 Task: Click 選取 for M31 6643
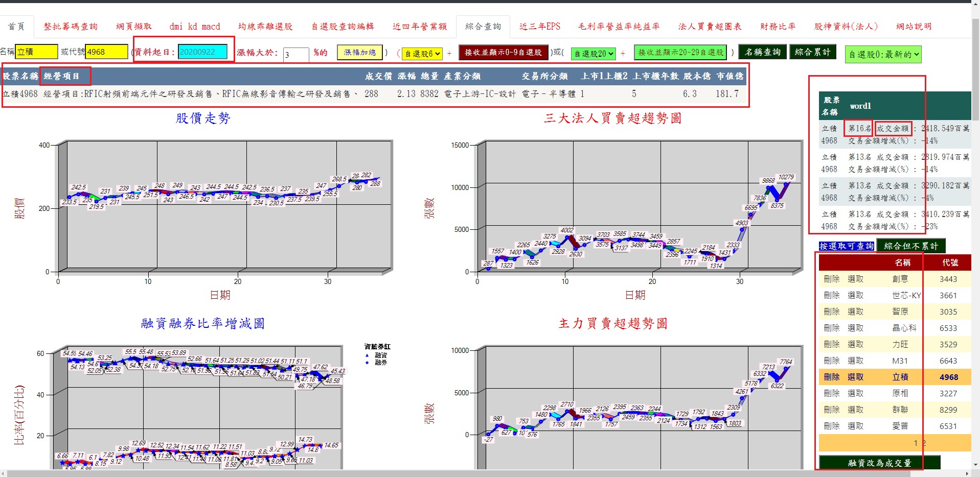[855, 361]
